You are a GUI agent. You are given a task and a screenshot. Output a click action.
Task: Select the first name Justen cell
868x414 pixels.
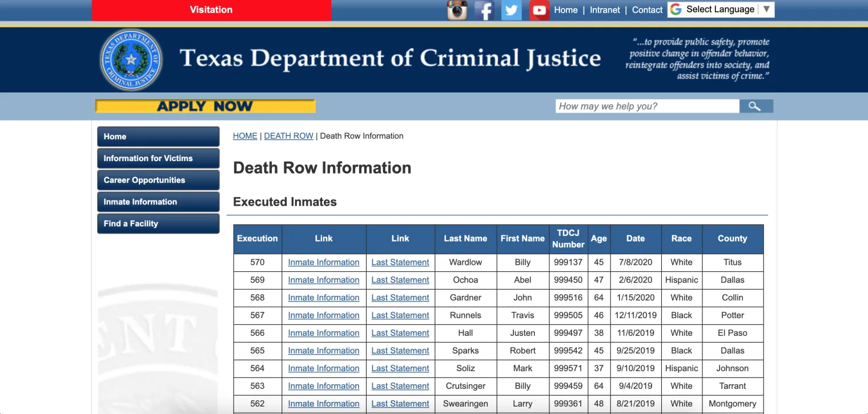523,333
